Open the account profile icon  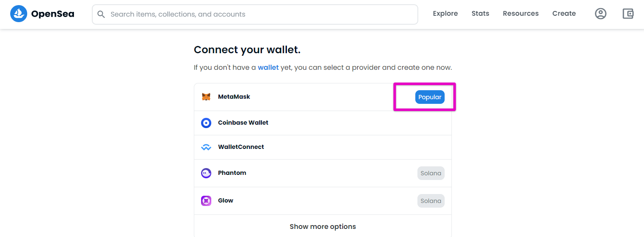coord(601,14)
